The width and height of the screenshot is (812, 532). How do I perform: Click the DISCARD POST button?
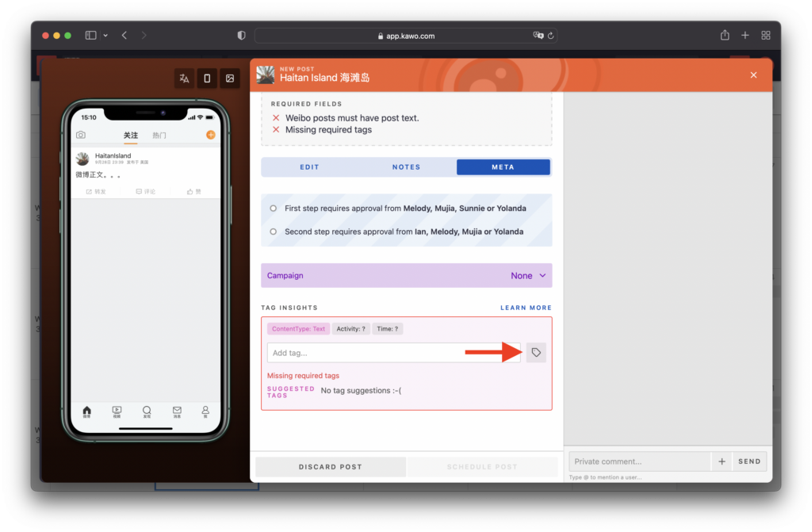coord(331,467)
